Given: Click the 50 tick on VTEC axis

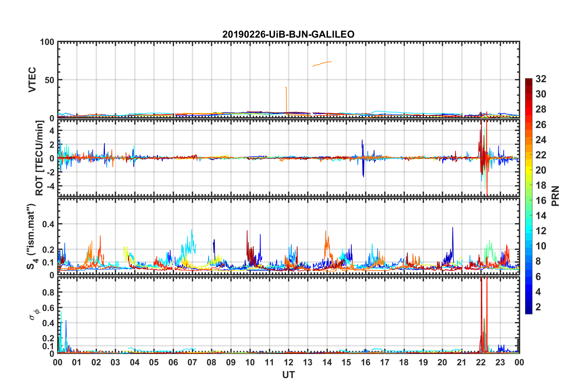Looking at the screenshot, I should click(49, 80).
